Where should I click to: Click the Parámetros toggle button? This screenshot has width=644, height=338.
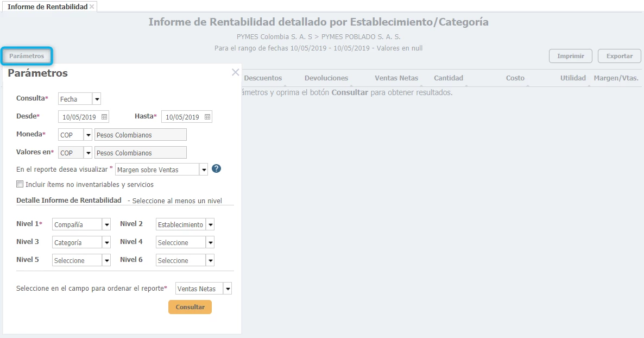click(27, 56)
